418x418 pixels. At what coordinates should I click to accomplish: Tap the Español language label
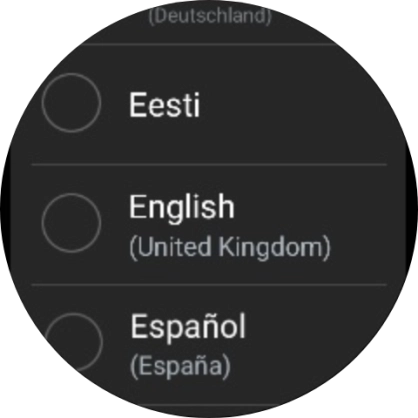pos(188,327)
